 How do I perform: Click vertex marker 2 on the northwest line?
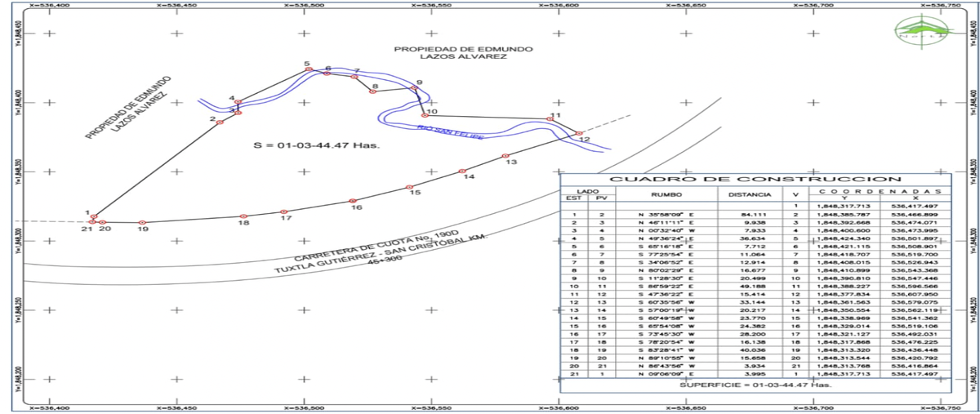(220, 122)
